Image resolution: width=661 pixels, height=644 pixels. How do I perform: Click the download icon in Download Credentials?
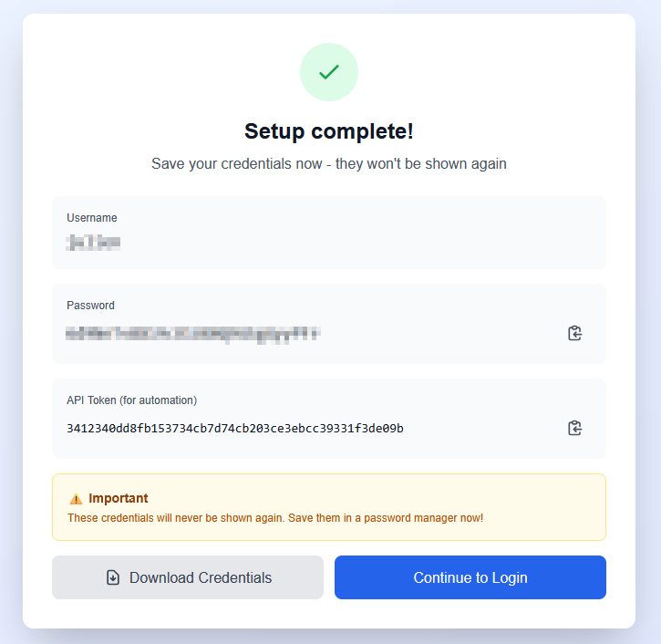coord(113,577)
